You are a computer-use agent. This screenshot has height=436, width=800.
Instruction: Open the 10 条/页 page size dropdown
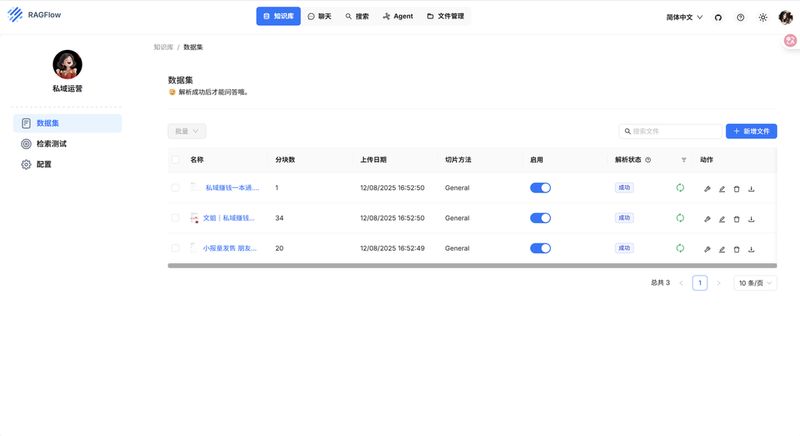click(755, 283)
